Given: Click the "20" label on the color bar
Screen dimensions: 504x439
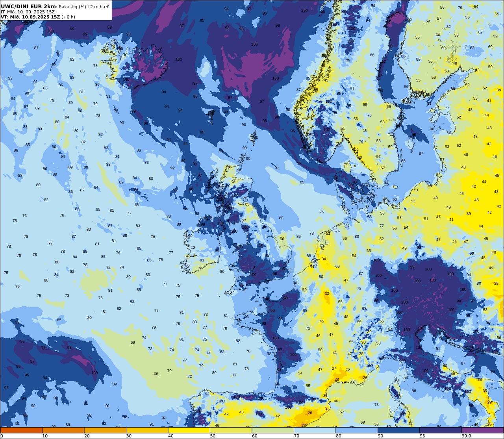Looking at the screenshot, I should (x=87, y=436).
